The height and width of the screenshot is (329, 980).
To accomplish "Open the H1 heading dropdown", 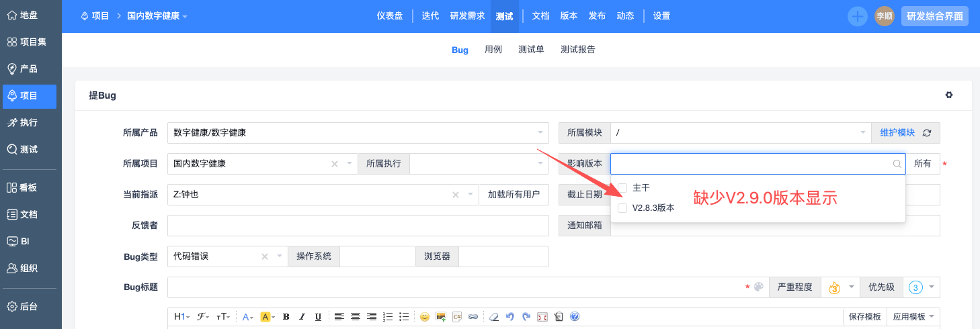I will coord(181,317).
